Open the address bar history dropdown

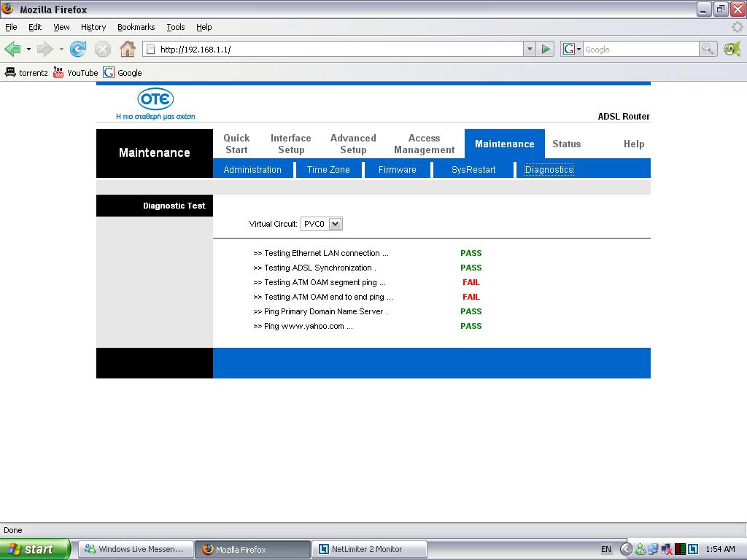(530, 49)
